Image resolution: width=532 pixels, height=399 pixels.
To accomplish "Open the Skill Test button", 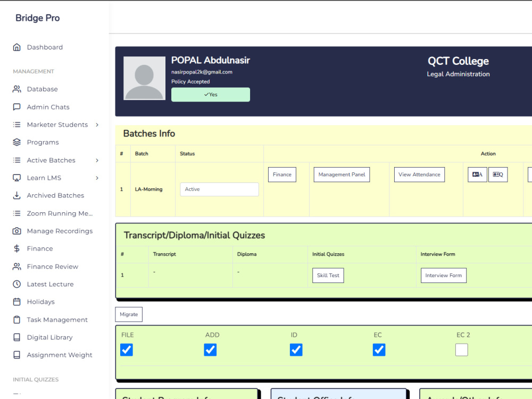I will coord(328,275).
